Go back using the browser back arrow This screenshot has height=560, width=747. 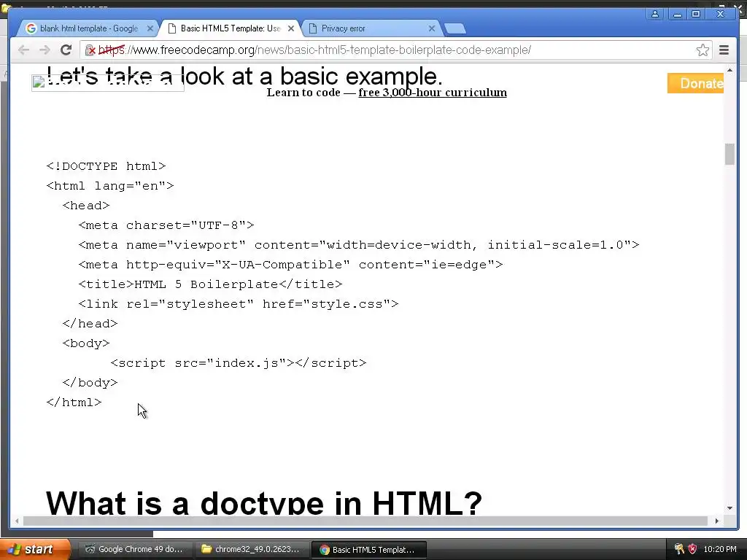[23, 50]
